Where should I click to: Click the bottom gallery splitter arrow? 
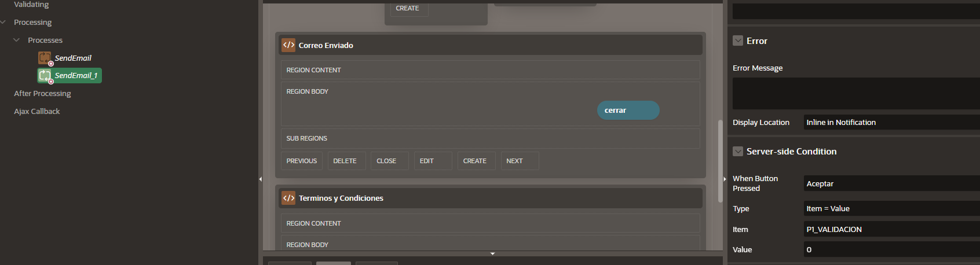(x=492, y=253)
